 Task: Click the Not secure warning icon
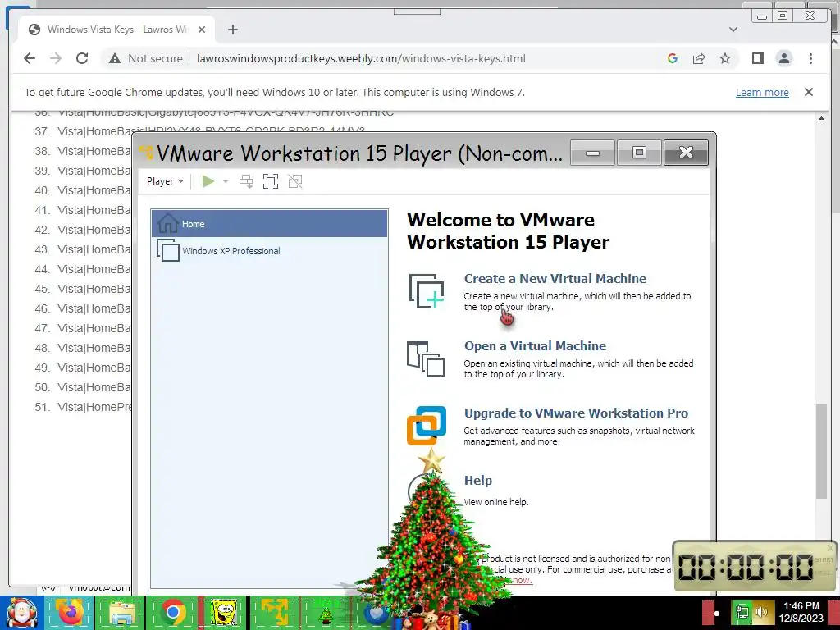[x=115, y=58]
